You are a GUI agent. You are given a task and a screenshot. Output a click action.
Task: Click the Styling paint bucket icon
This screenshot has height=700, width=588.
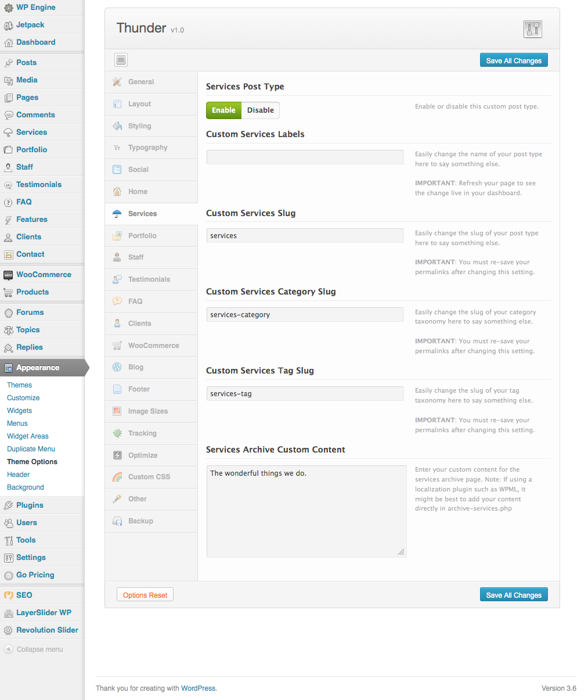(117, 126)
